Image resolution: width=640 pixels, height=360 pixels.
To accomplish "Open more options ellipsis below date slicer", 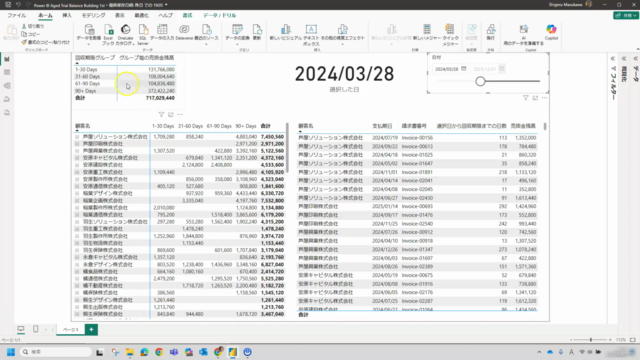I will 544,98.
